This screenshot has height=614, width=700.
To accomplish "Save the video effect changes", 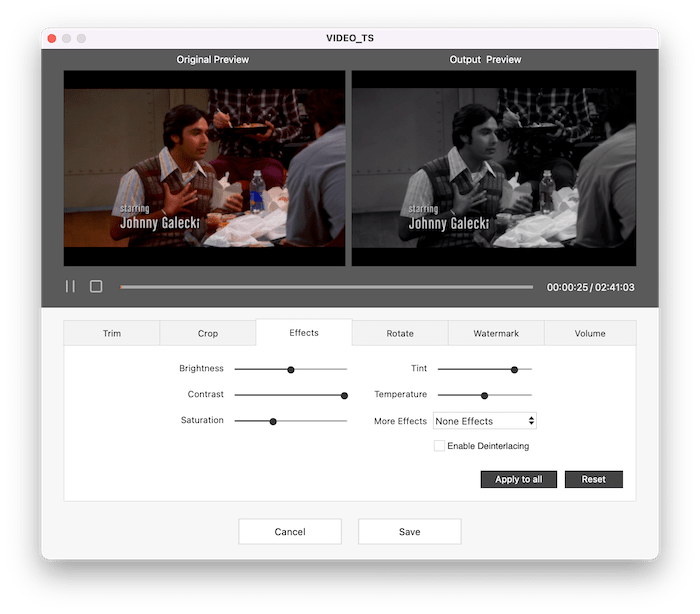I will [x=409, y=531].
